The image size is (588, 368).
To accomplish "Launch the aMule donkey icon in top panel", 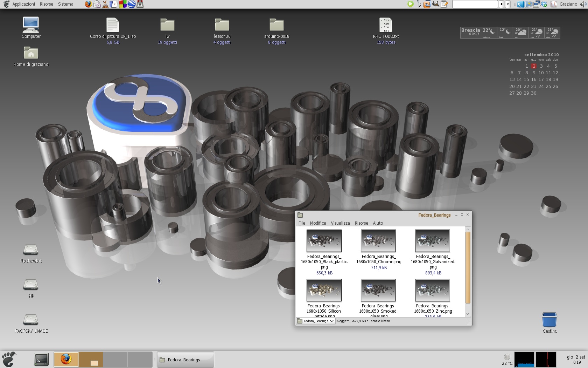I will 105,4.
